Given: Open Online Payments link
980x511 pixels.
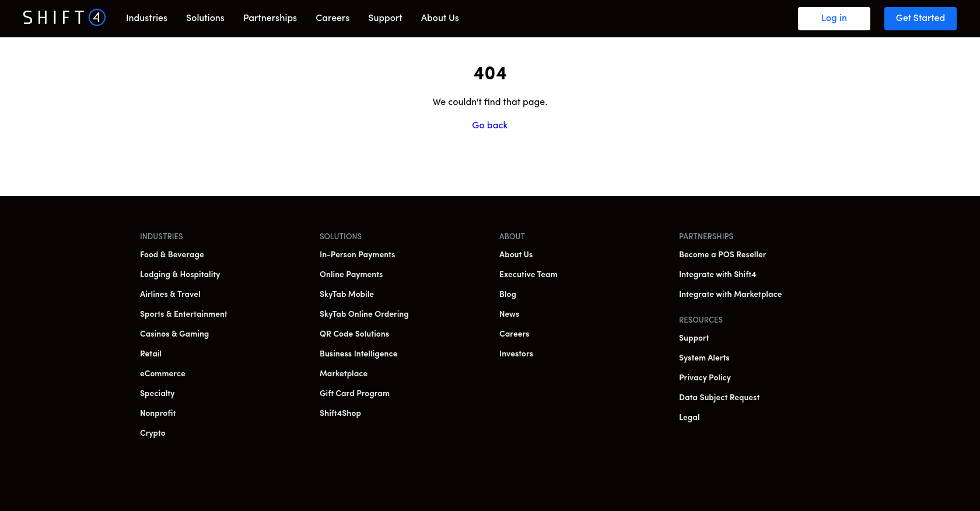Looking at the screenshot, I should [351, 275].
